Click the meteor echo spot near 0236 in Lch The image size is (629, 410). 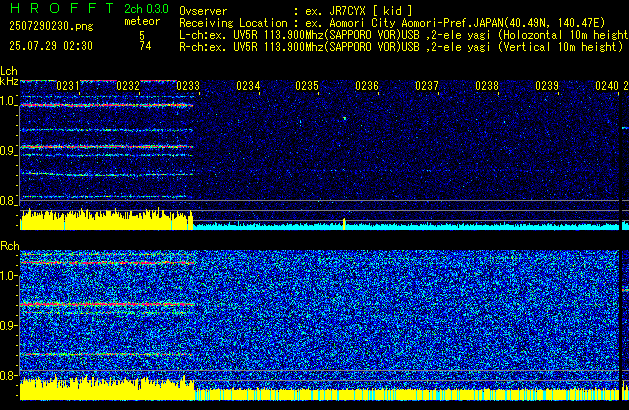tap(344, 118)
